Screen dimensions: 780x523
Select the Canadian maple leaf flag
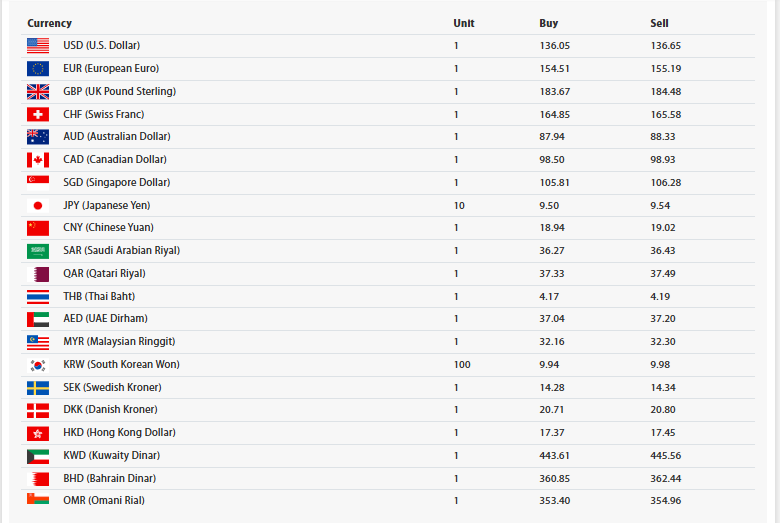click(38, 160)
